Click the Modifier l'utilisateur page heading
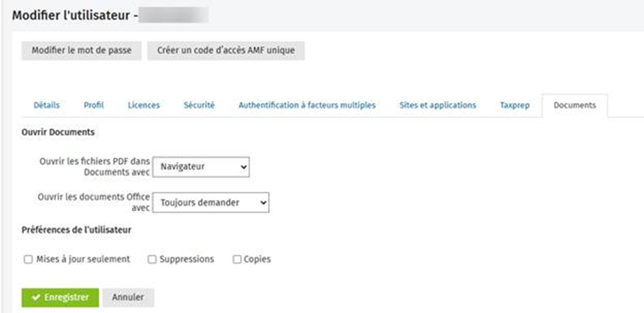 (x=70, y=13)
